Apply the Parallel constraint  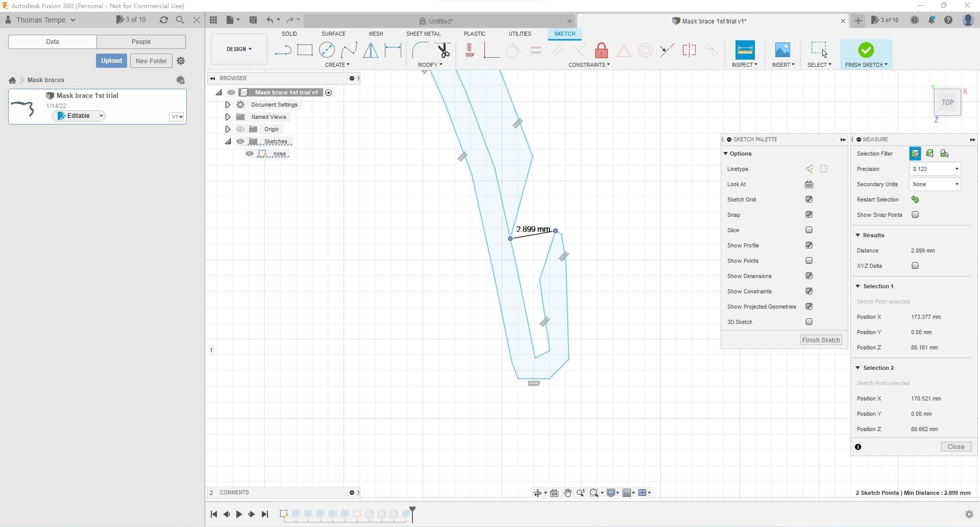coord(557,50)
